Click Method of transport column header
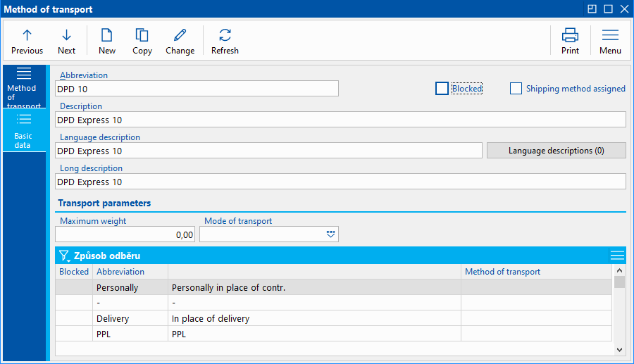Image resolution: width=634 pixels, height=364 pixels. click(536, 272)
